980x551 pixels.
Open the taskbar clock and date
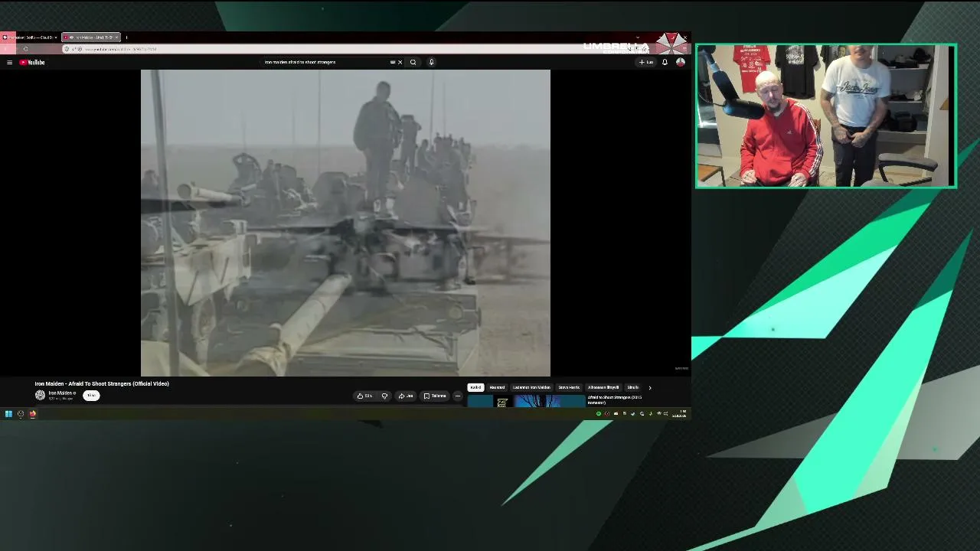679,414
